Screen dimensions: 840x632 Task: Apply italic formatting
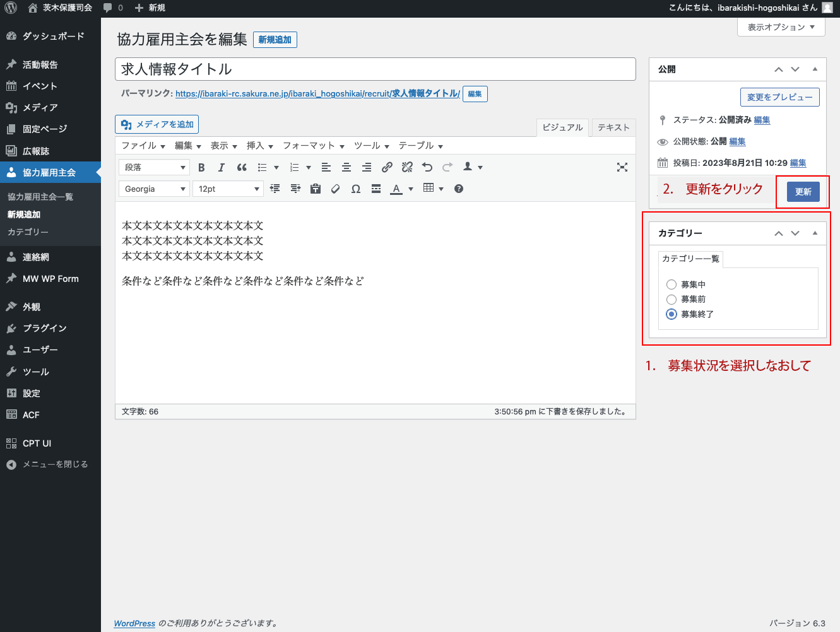tap(222, 167)
